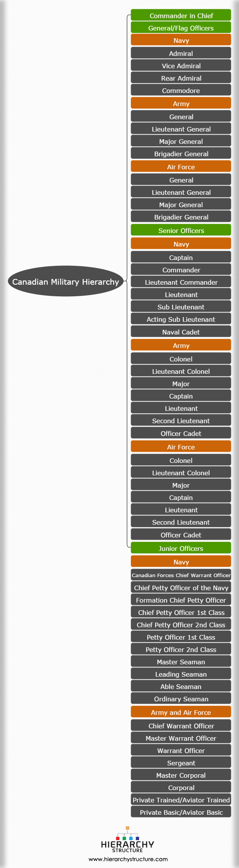Open the www.hierarchystructure.com link

128,859
